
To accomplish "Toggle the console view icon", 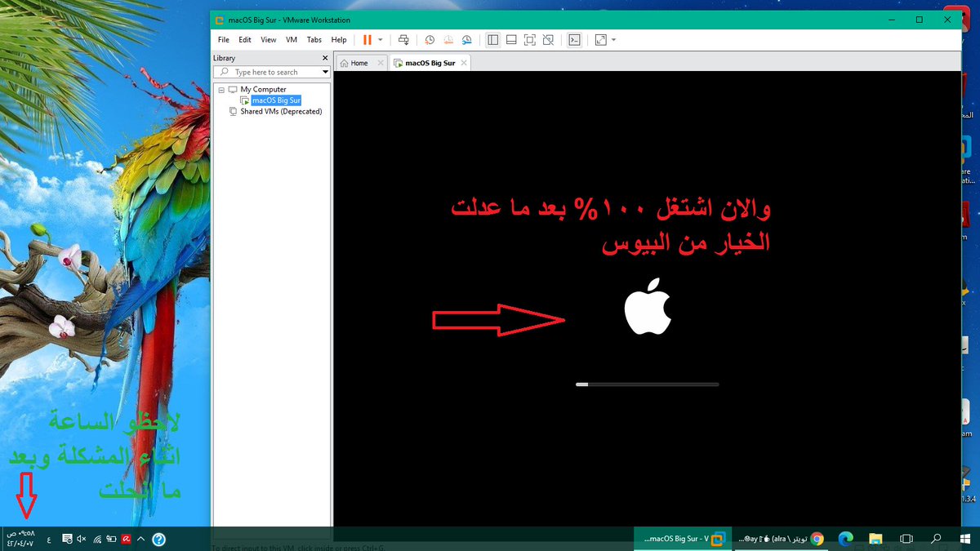I will coord(574,39).
